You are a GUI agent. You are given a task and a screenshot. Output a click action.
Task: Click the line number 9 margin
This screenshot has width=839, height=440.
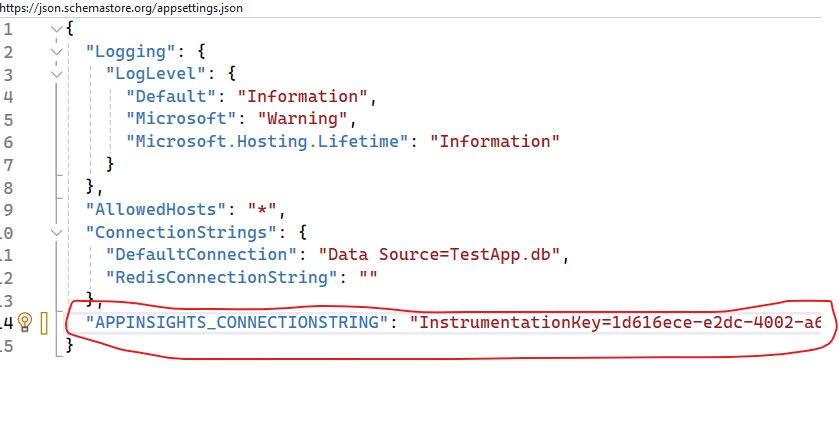pyautogui.click(x=8, y=210)
